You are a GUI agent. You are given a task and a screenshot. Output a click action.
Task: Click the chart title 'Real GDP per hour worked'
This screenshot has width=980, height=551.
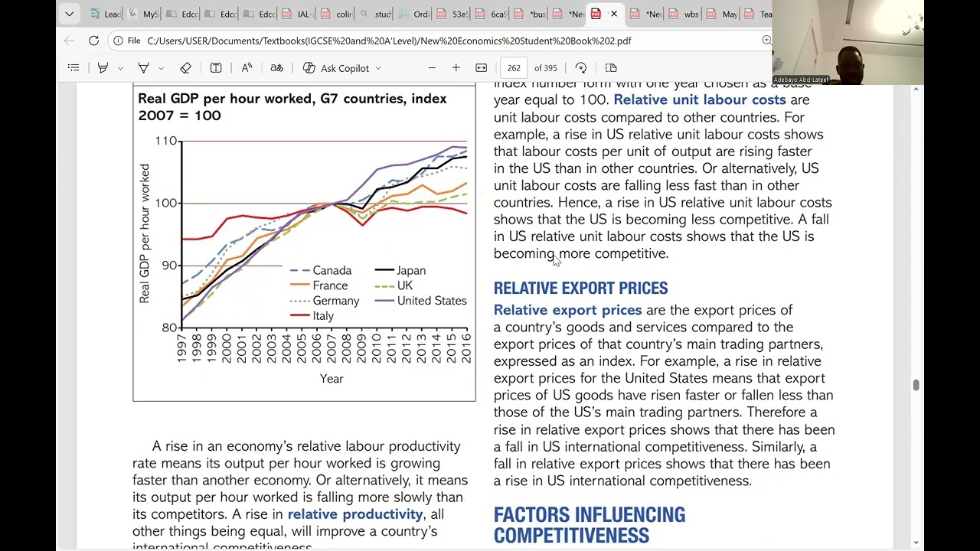click(292, 107)
